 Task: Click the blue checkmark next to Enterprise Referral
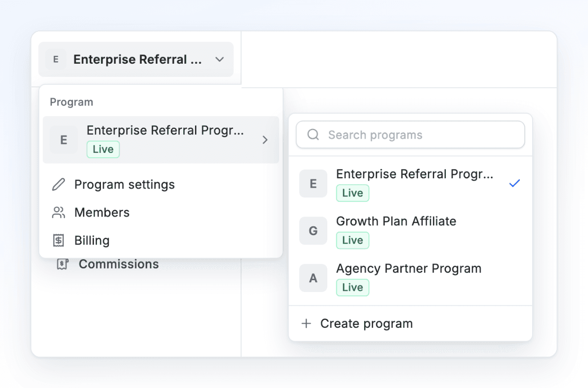coord(514,184)
